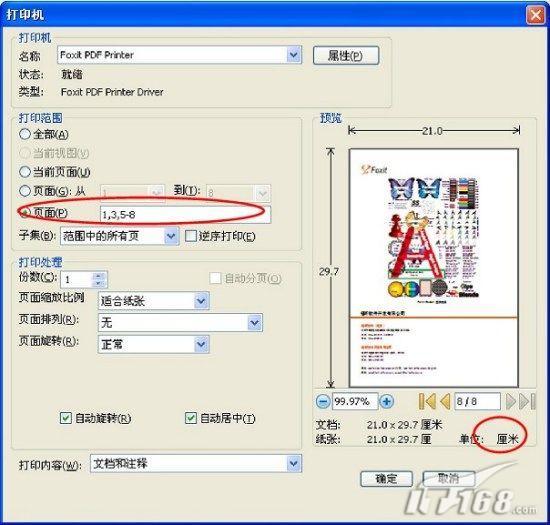Enable 逆序打印(E) checkbox
The image size is (550, 525).
coord(190,236)
